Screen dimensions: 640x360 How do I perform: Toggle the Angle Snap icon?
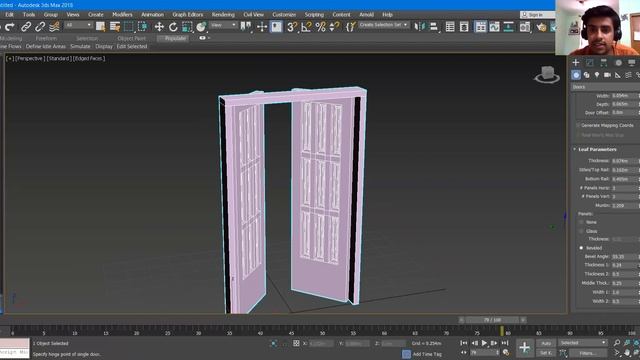point(306,27)
